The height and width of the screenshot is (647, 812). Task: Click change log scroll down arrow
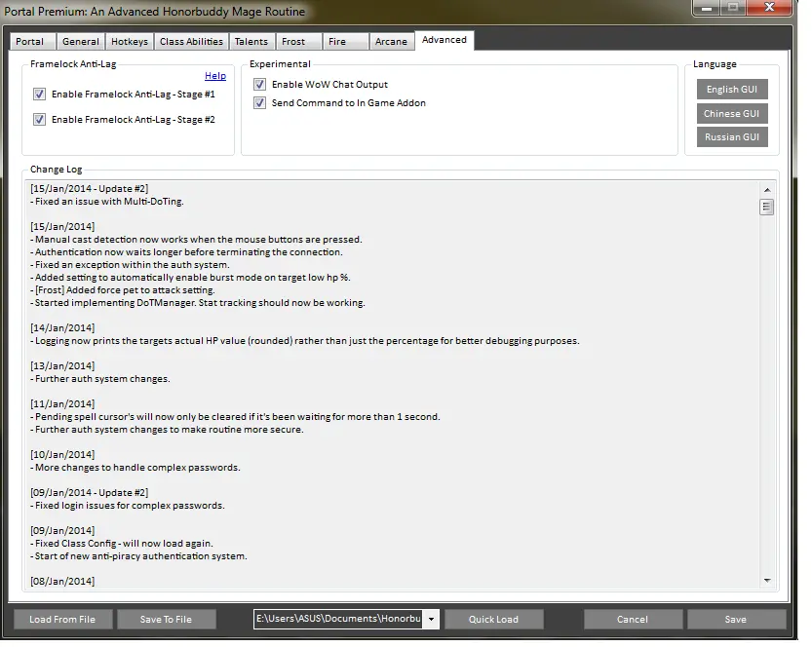point(767,581)
